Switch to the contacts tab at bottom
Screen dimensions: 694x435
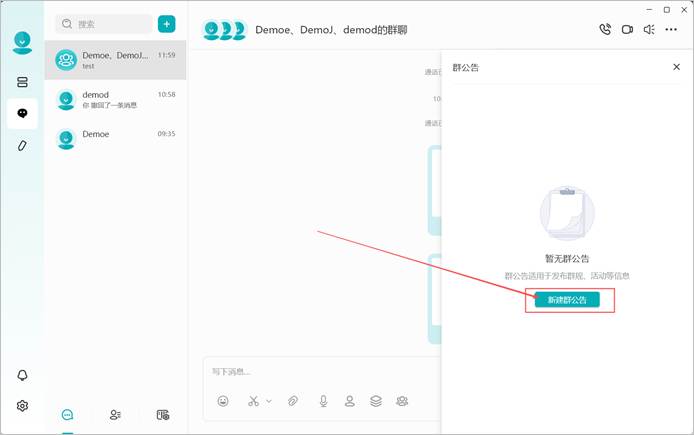(x=115, y=415)
